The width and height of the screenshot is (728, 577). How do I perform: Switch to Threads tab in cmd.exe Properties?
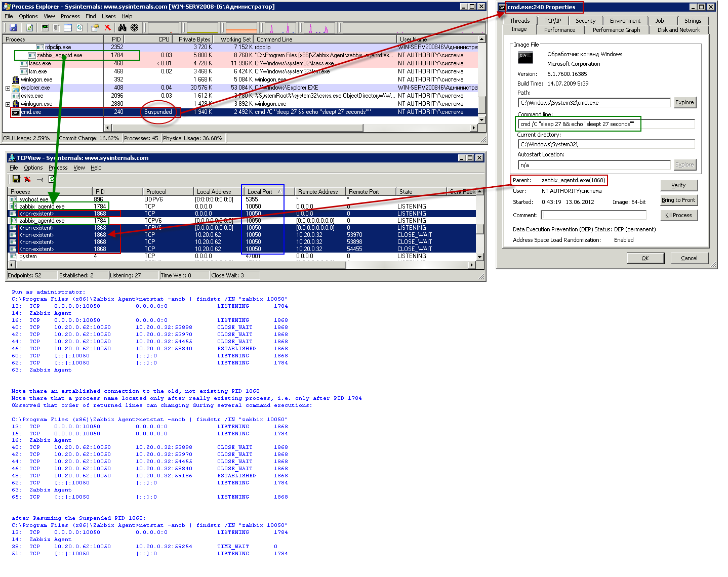tap(520, 21)
